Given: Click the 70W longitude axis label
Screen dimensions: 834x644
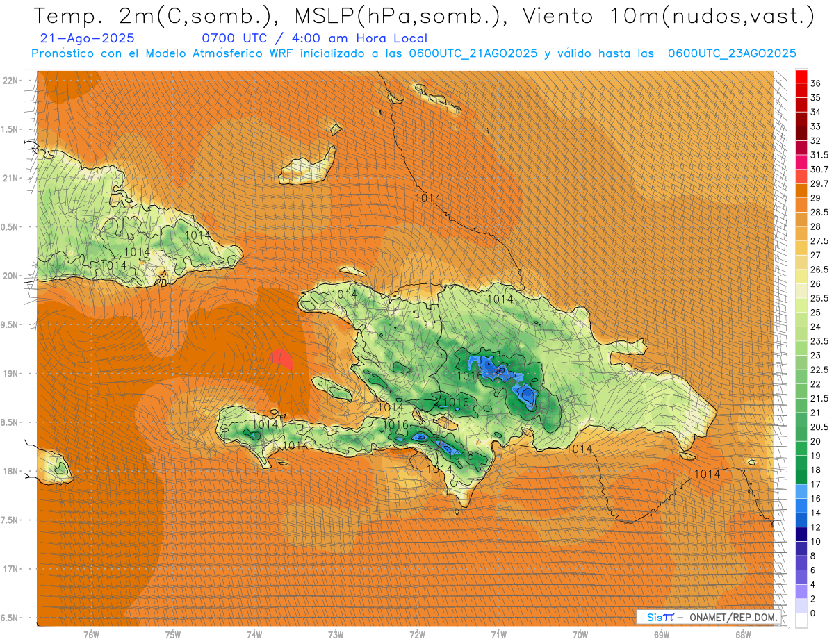Looking at the screenshot, I should tap(580, 635).
